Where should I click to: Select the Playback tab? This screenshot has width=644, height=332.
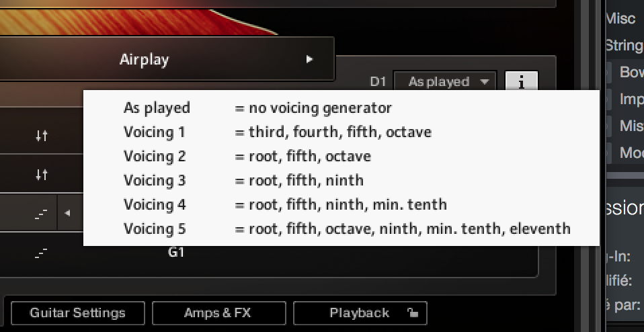click(x=360, y=313)
